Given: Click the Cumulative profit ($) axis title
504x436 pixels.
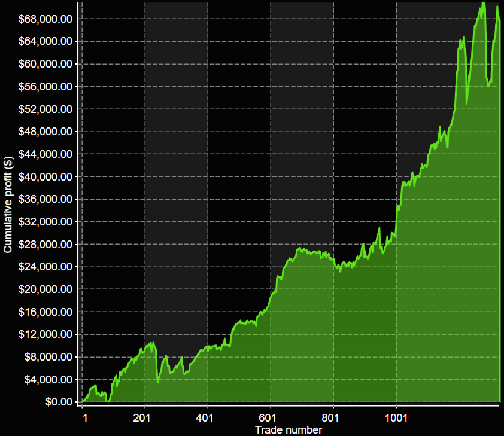Looking at the screenshot, I should [7, 202].
